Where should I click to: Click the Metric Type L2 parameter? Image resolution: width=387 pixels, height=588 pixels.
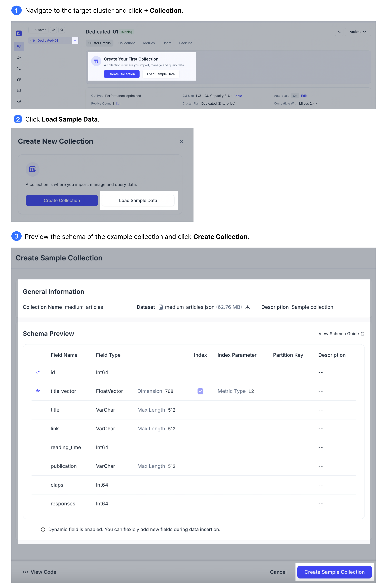pyautogui.click(x=236, y=391)
